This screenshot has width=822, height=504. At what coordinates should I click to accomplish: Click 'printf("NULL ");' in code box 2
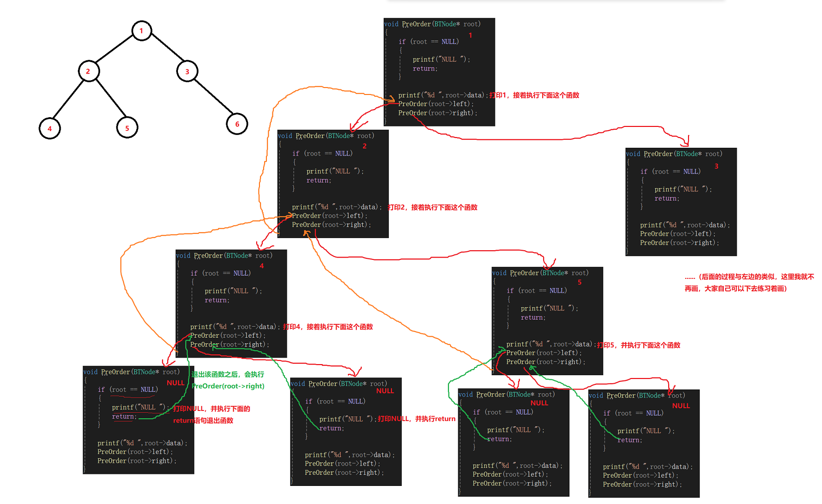tap(335, 171)
